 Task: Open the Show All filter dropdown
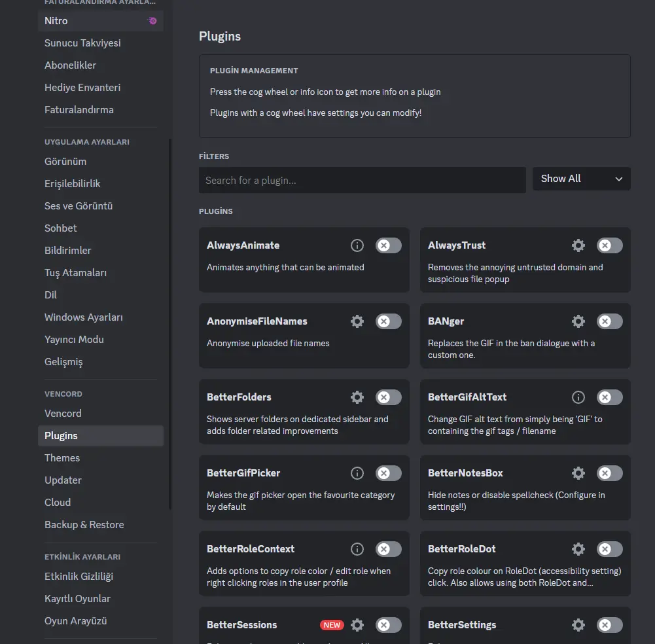pos(581,179)
